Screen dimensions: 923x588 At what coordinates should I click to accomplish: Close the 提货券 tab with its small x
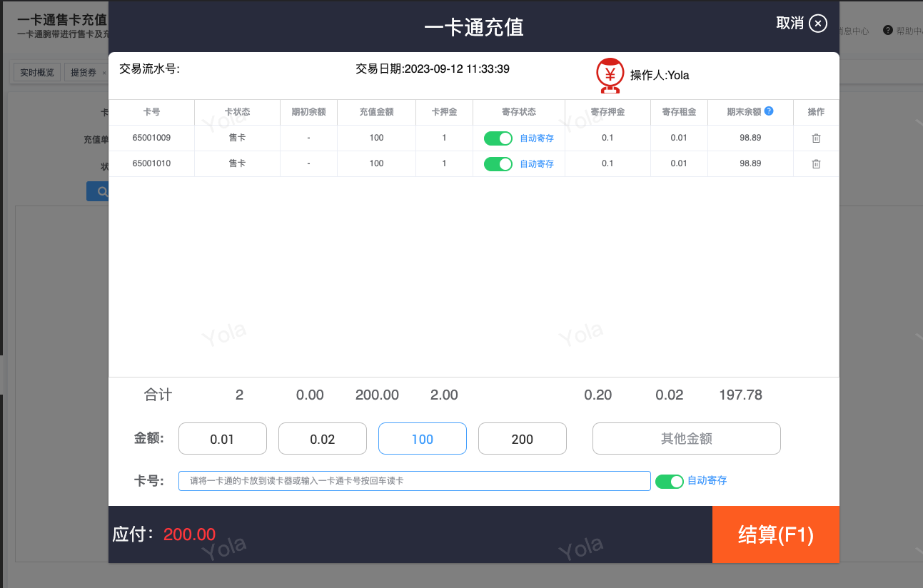click(104, 73)
